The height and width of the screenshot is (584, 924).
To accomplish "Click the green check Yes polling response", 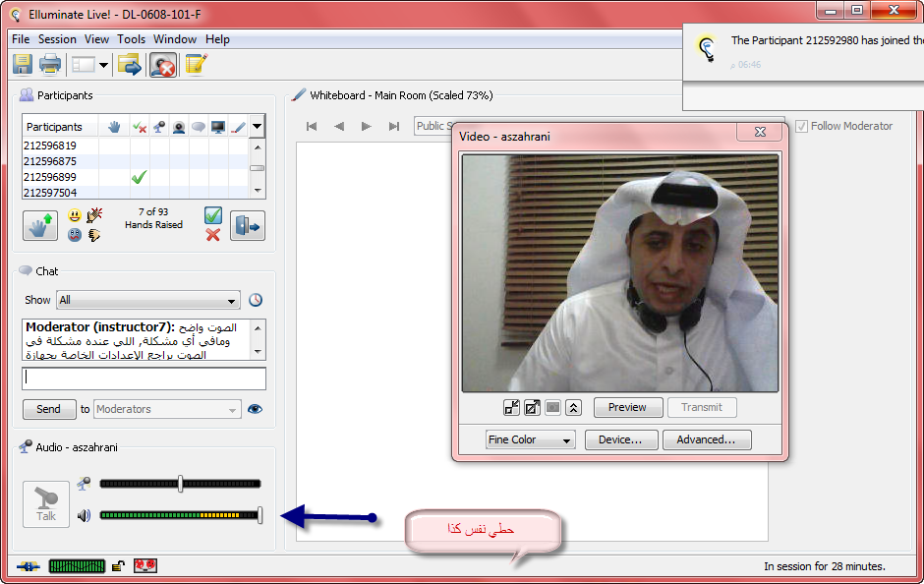I will pos(213,215).
